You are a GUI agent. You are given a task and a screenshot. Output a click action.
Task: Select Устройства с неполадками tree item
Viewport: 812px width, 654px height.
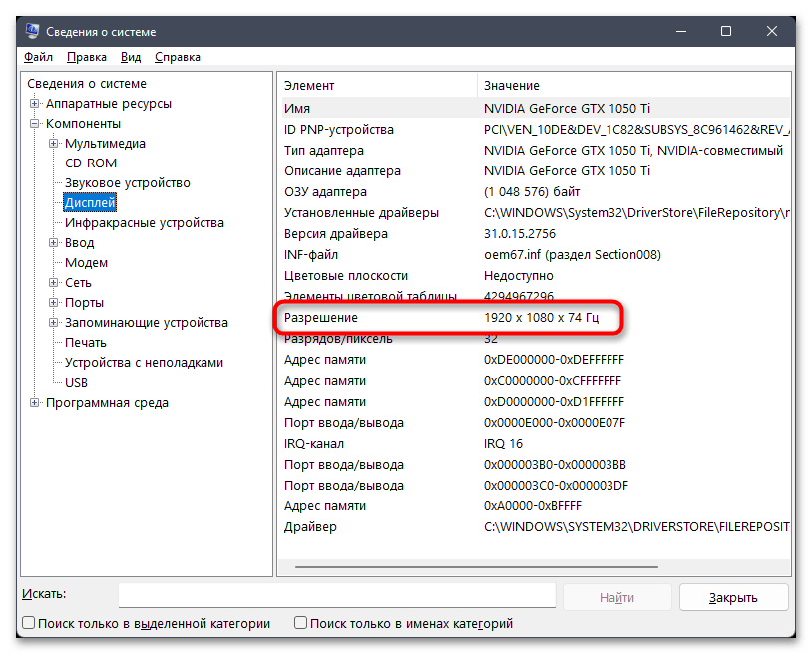(x=144, y=362)
